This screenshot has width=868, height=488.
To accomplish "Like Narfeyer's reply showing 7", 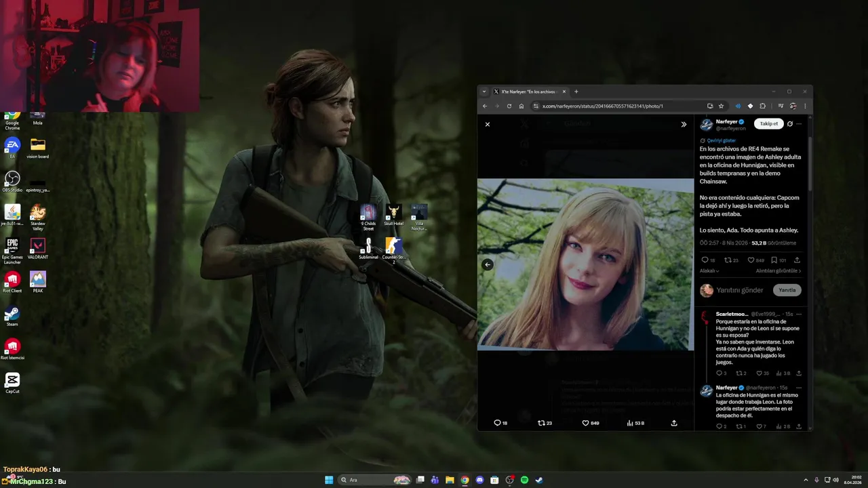I will point(761,426).
